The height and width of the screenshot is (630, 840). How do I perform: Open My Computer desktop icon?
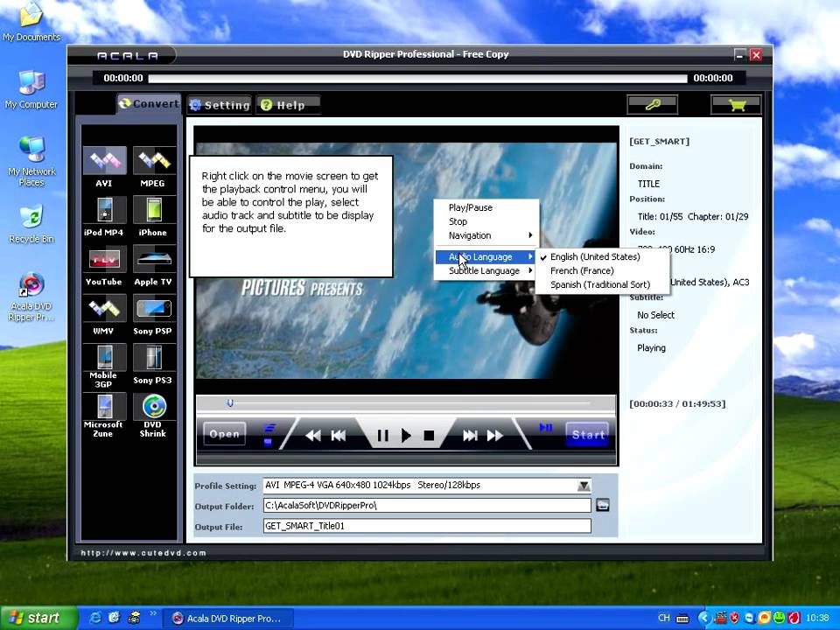pos(31,89)
